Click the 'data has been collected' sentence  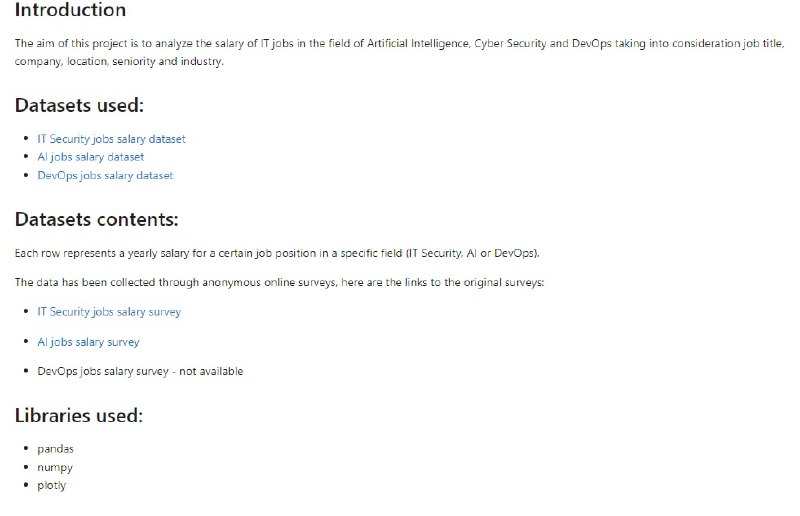click(x=279, y=283)
